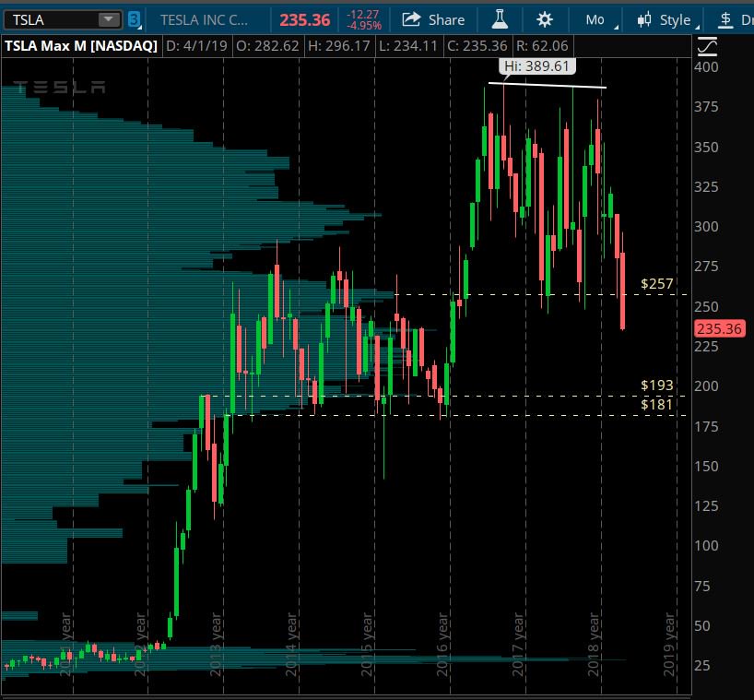Screen dimensions: 754x700
Task: Click the white trendline across the highs
Action: coord(548,85)
